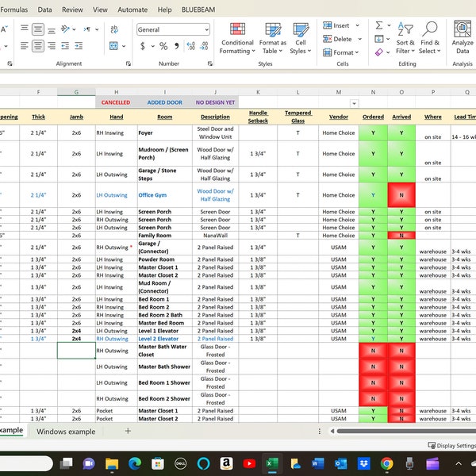Apply Comma Style
Screen dimensions: 476x476
click(x=177, y=46)
